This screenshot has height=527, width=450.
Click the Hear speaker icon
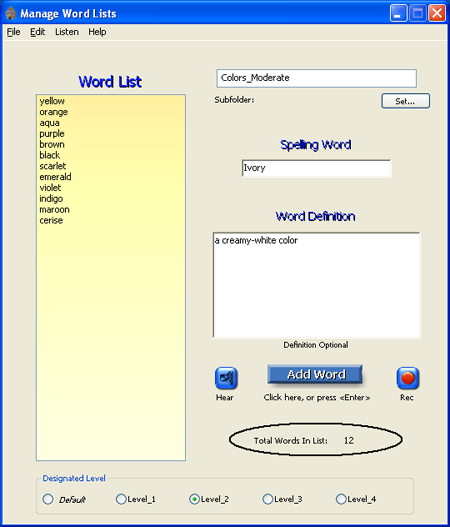[x=226, y=378]
